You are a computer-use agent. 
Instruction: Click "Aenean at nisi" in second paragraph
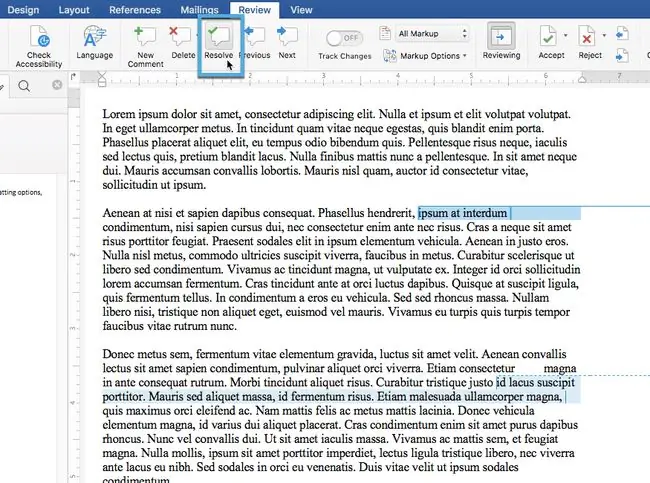tap(137, 213)
